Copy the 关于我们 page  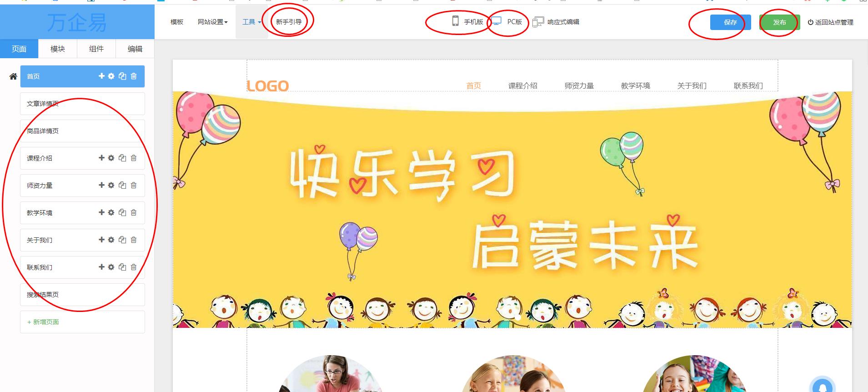tap(122, 240)
